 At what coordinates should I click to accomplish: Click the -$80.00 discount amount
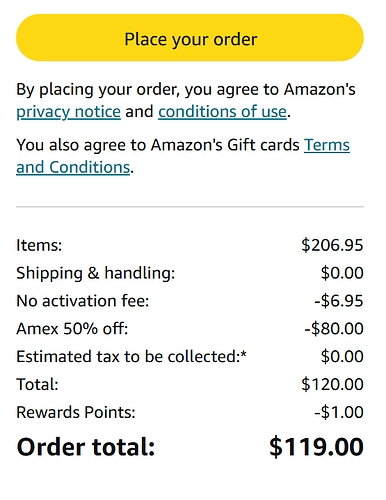coord(334,329)
